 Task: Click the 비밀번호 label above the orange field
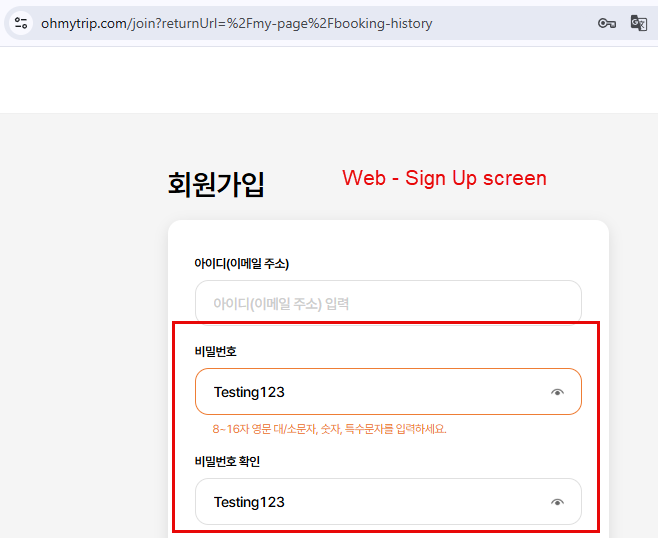(x=215, y=351)
